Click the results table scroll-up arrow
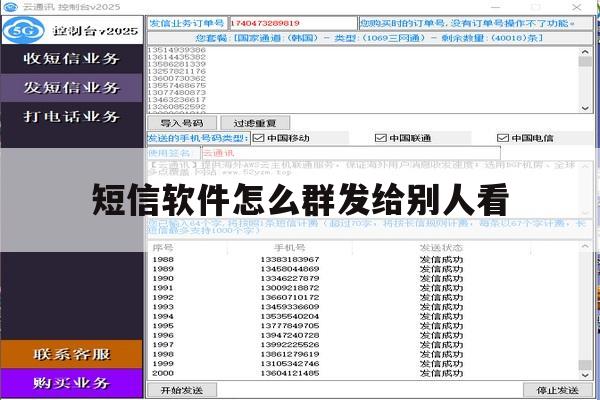This screenshot has width=600, height=400. click(585, 246)
